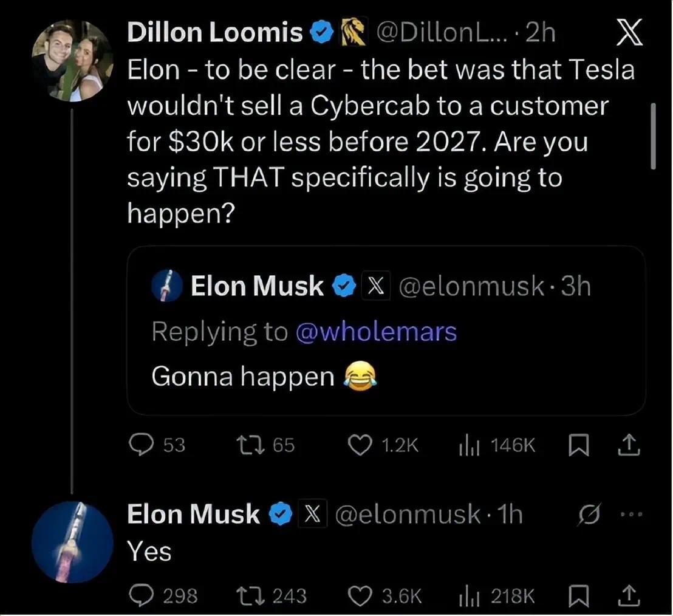The image size is (673, 616).
Task: Repost Dillon Loomis's tweet with 65 reposts
Action: click(246, 447)
